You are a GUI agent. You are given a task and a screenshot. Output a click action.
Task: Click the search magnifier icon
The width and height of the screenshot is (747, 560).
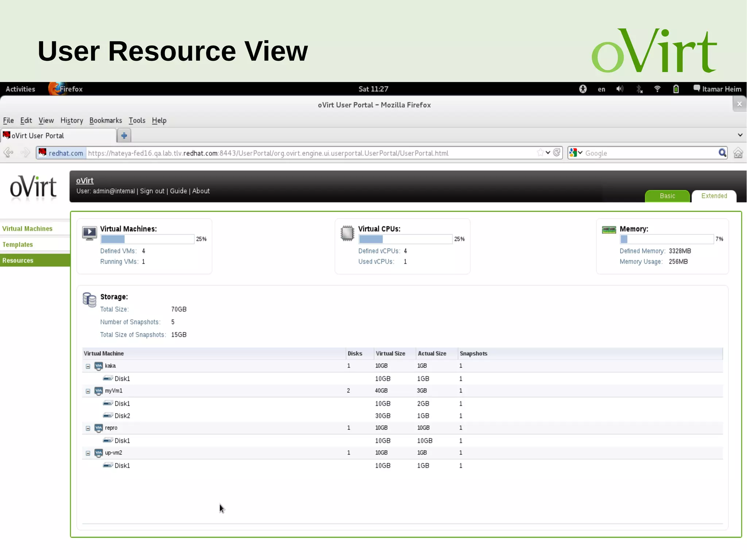(722, 153)
